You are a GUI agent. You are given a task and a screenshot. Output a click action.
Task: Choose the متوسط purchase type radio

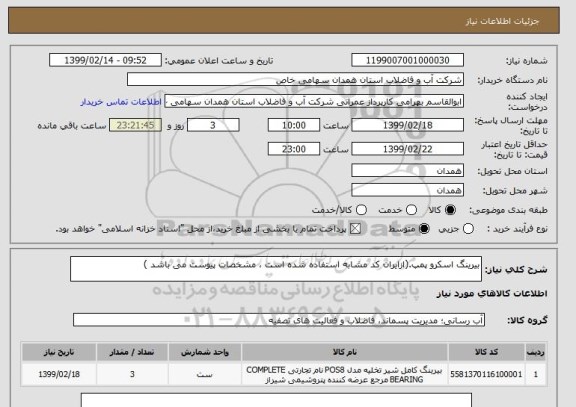click(424, 229)
